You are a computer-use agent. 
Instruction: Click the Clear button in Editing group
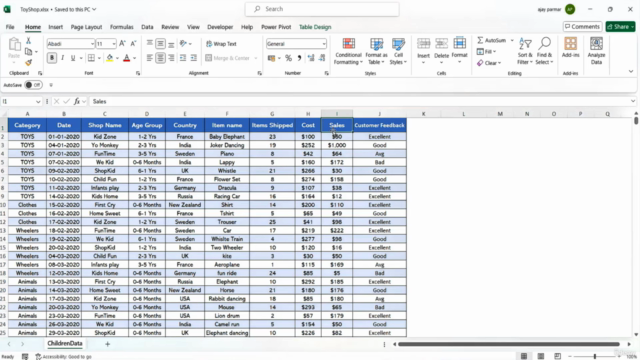coord(489,63)
